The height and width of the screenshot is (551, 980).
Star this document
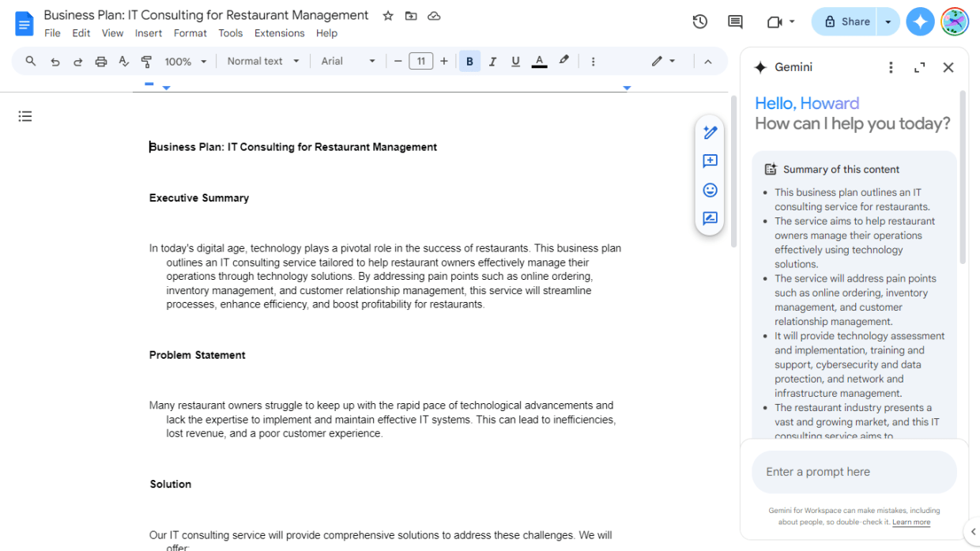387,15
